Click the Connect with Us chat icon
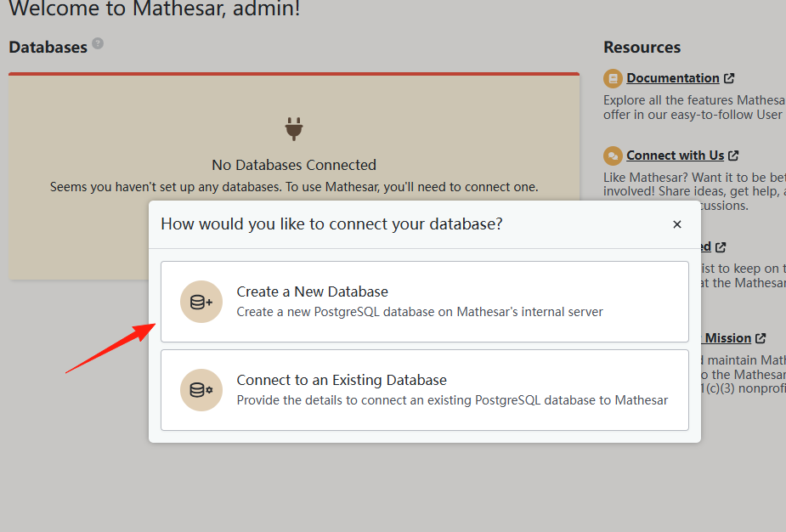786x532 pixels. coord(613,156)
